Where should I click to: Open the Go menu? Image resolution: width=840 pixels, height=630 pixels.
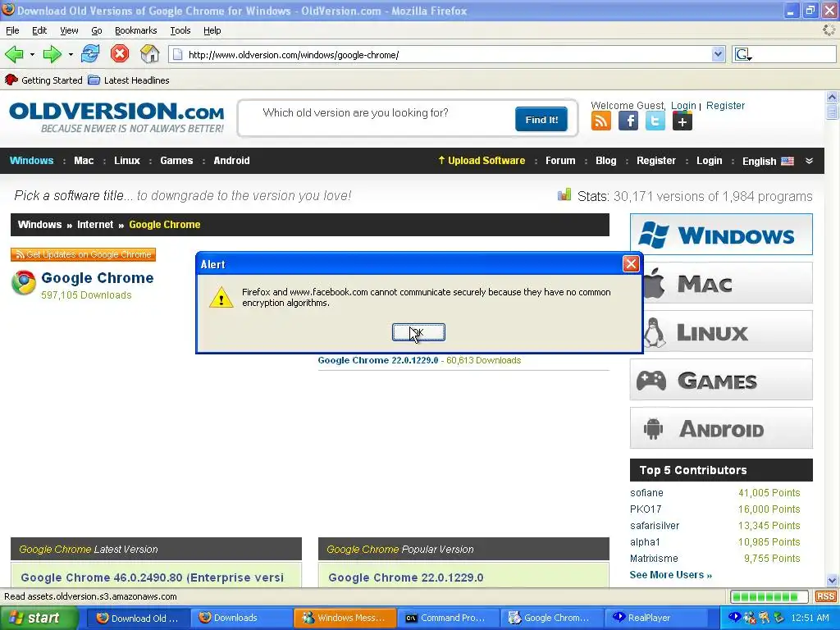(97, 30)
